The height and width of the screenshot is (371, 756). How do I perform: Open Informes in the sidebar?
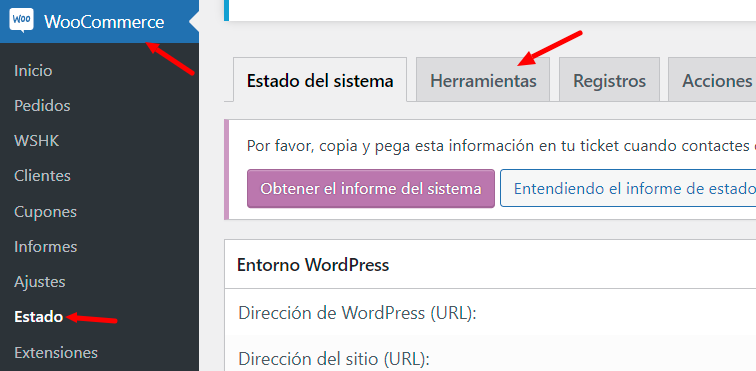[x=46, y=247]
